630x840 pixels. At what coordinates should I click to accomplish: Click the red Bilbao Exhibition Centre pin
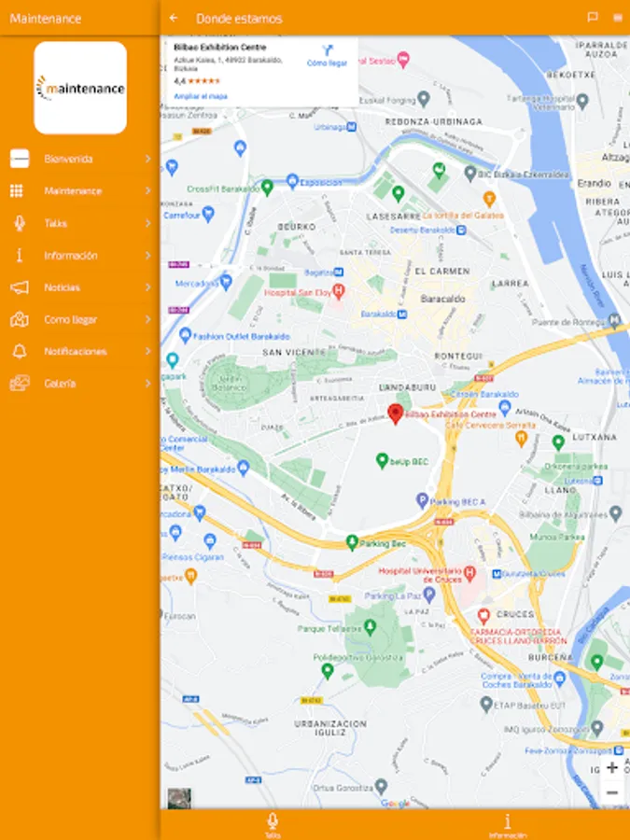(x=396, y=413)
